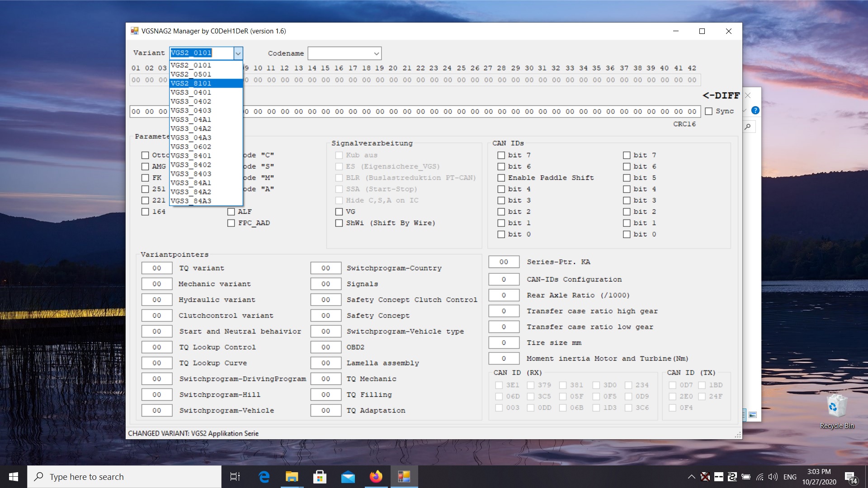Enable the Sync checkbox
This screenshot has width=868, height=488.
tap(709, 111)
